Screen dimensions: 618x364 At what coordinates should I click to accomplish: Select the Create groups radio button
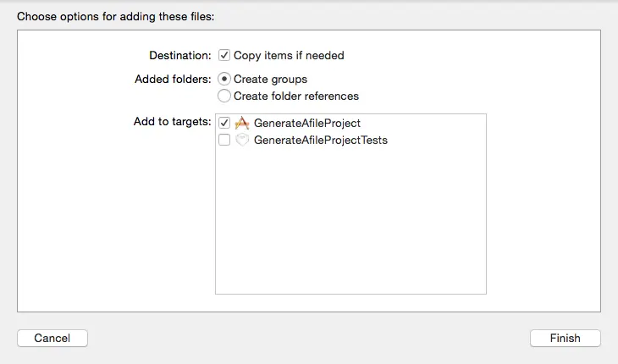[224, 79]
